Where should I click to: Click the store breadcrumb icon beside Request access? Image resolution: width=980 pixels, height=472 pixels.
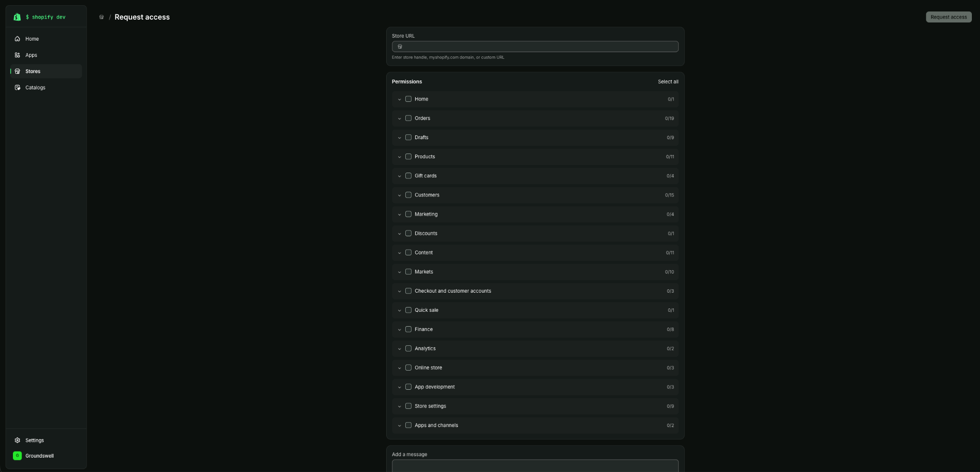pos(101,17)
